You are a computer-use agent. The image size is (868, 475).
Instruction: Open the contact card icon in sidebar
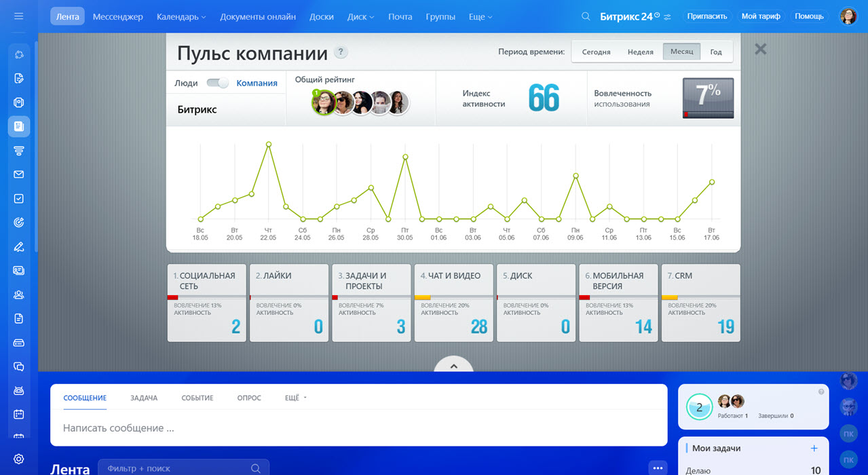click(19, 270)
